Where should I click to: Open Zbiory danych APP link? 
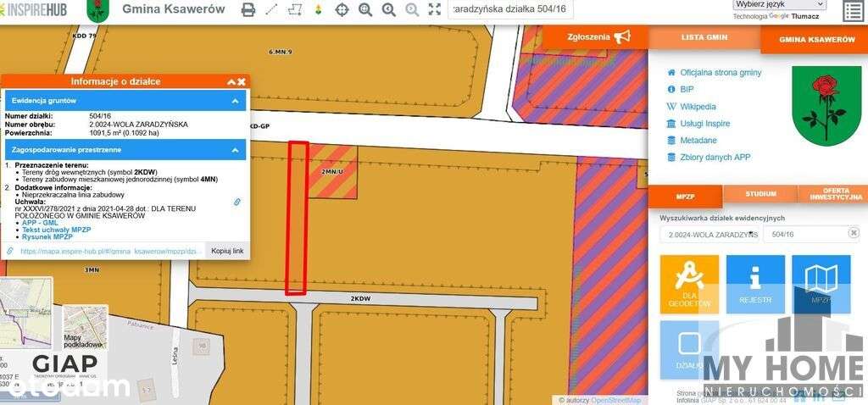pos(715,157)
